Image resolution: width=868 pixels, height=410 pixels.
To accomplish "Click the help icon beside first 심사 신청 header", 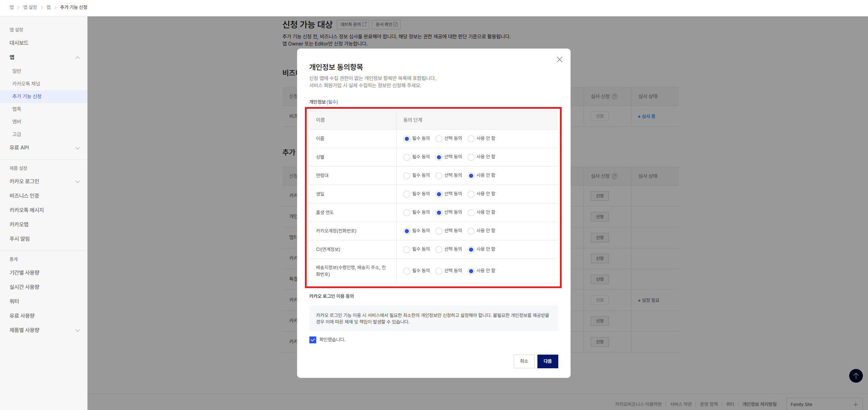I will tap(615, 96).
